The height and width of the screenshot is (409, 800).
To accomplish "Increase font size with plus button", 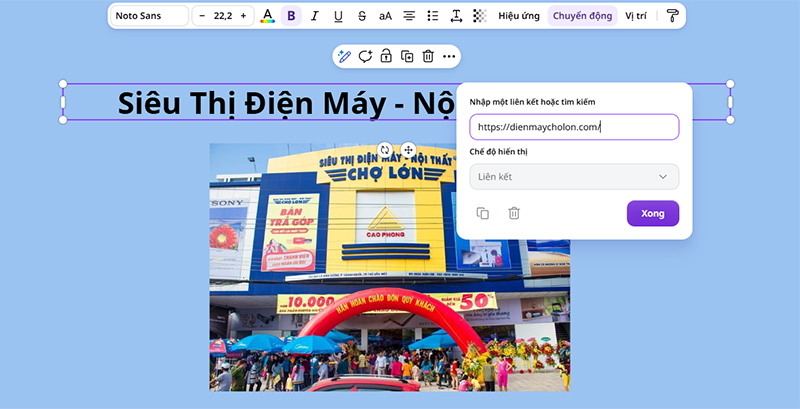I will pos(243,16).
